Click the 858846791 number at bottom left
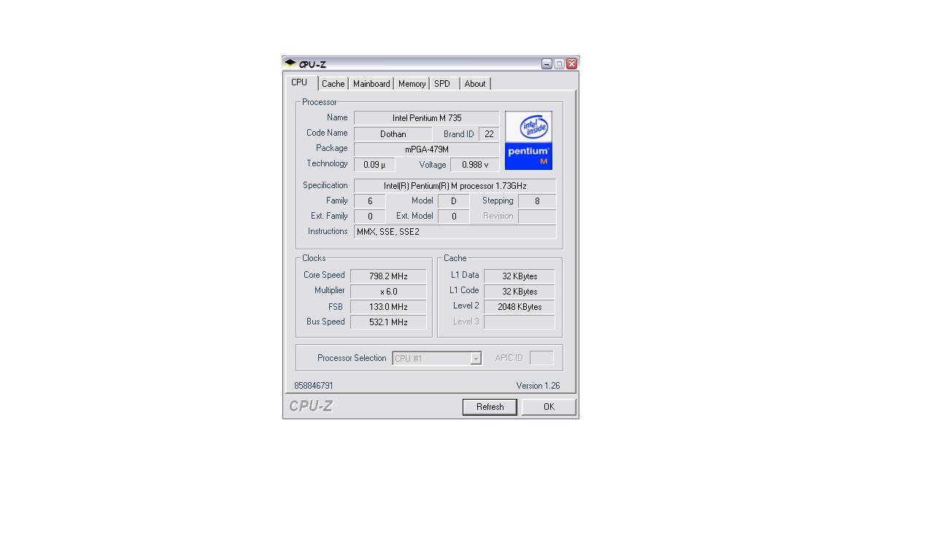Screen dimensions: 934x560 point(314,386)
